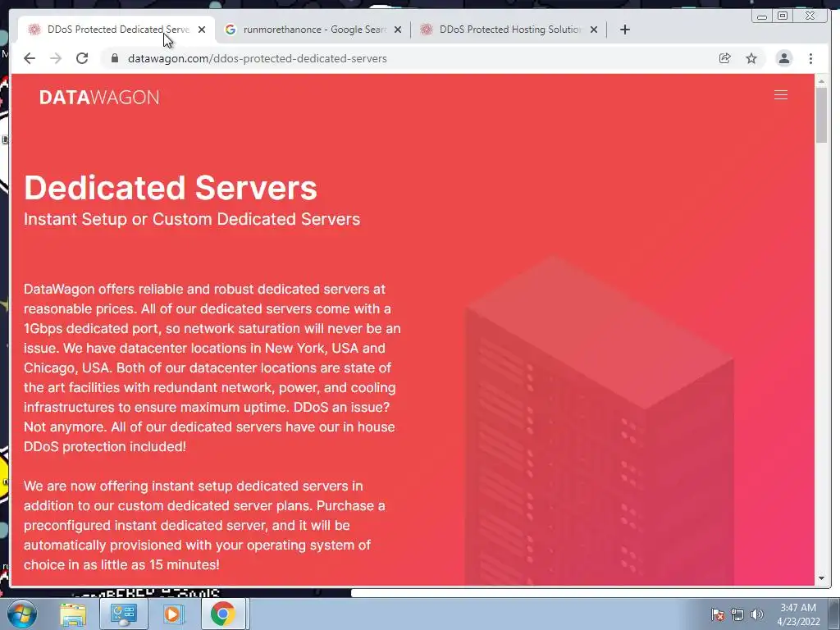The width and height of the screenshot is (840, 630).
Task: Close the DDoS Protected Hosting Solutions tab
Action: (x=594, y=30)
